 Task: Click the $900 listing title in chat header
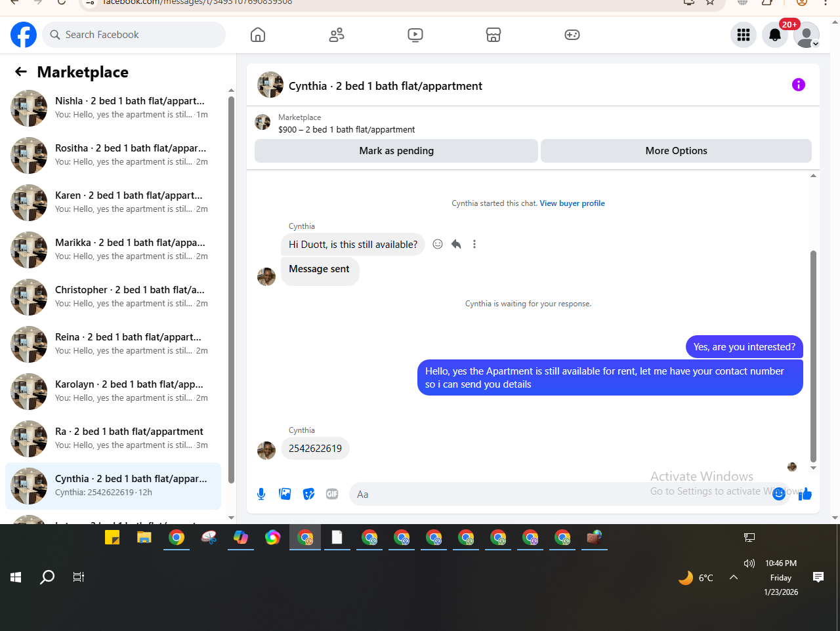point(346,130)
